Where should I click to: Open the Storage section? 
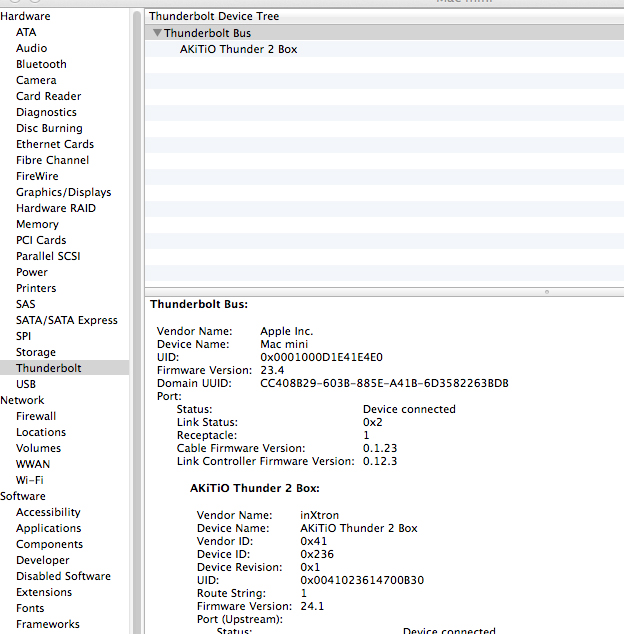pyautogui.click(x=36, y=352)
